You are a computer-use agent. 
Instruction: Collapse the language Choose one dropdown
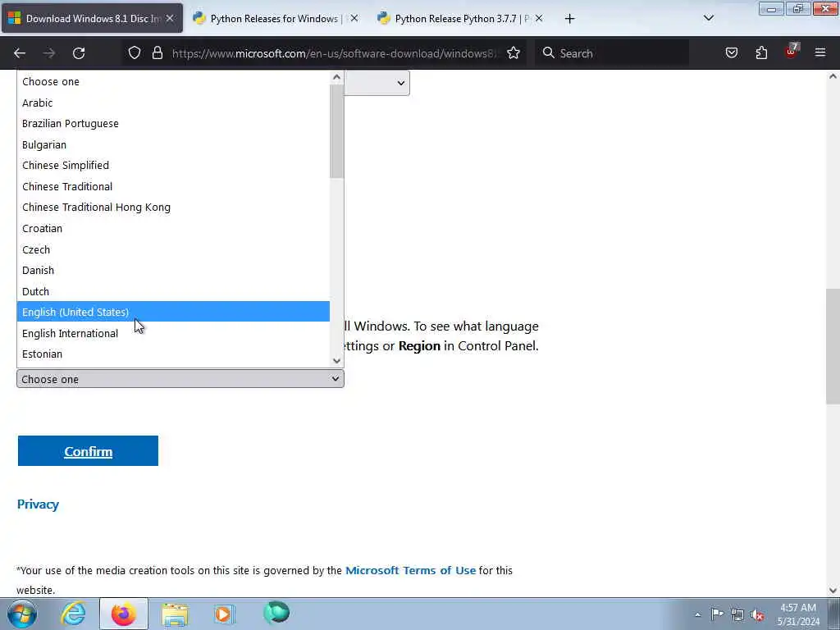180,379
